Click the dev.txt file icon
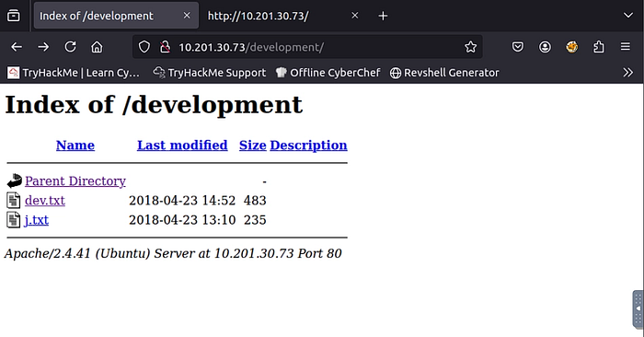 coord(14,200)
